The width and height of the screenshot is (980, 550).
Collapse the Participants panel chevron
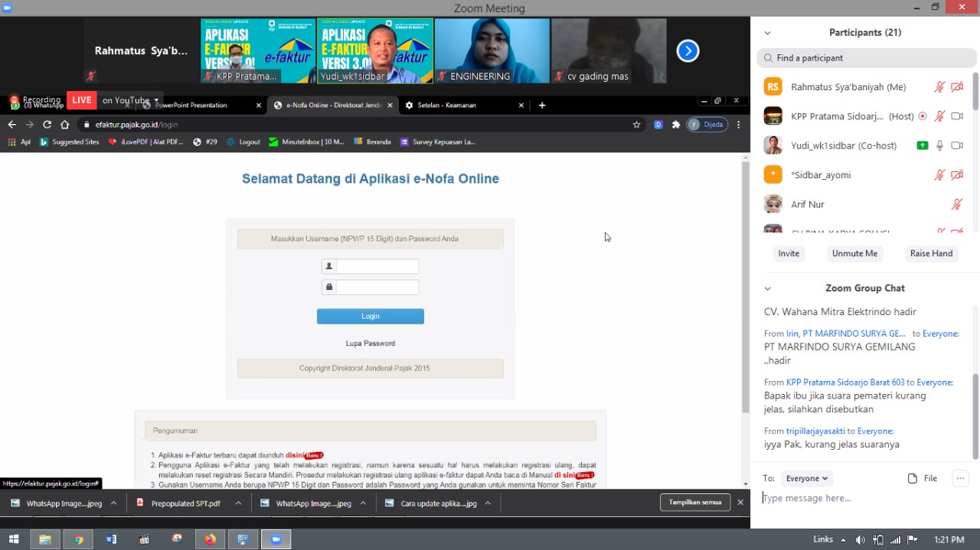[767, 33]
